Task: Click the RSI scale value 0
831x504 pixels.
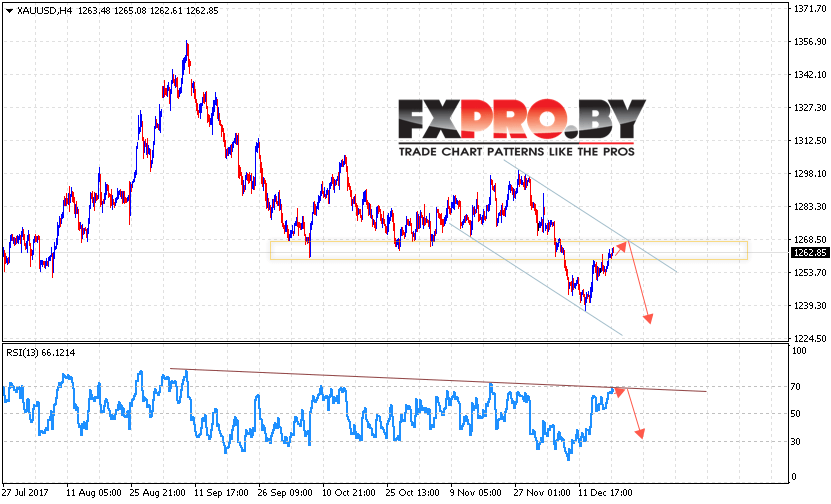Action: point(793,476)
